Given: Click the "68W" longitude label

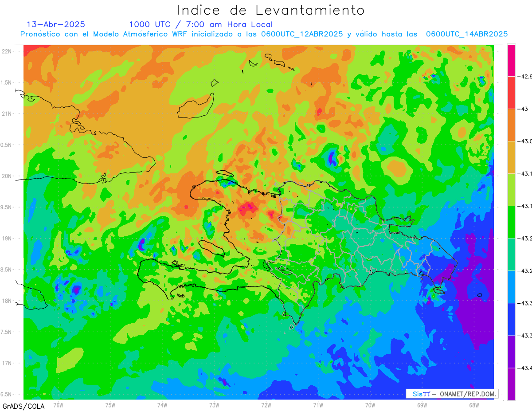Looking at the screenshot, I should point(473,405).
